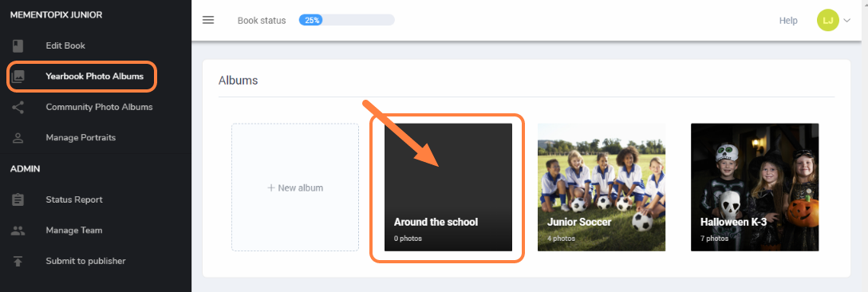Click the Book status progress bar
This screenshot has height=292, width=868.
[x=346, y=20]
